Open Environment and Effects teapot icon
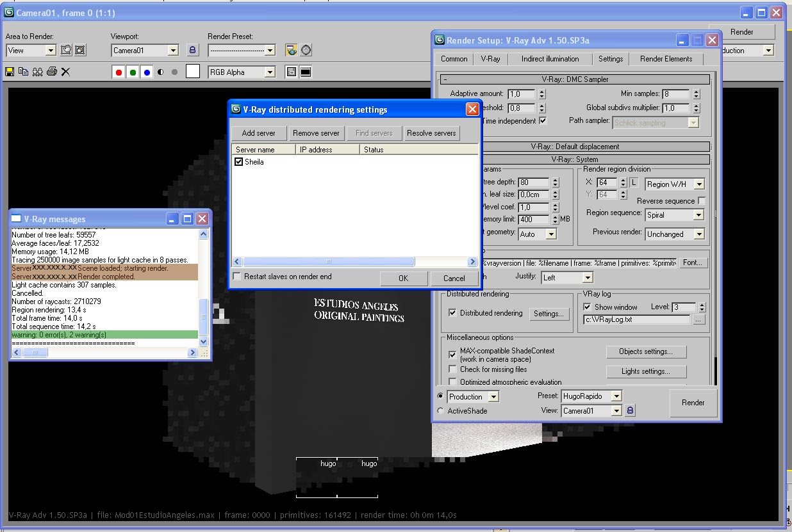792x532 pixels. point(292,50)
